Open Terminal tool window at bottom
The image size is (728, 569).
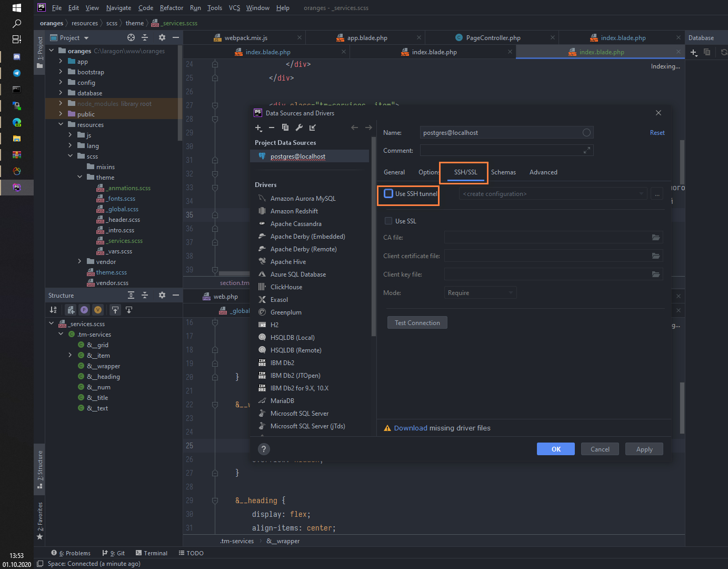point(152,553)
